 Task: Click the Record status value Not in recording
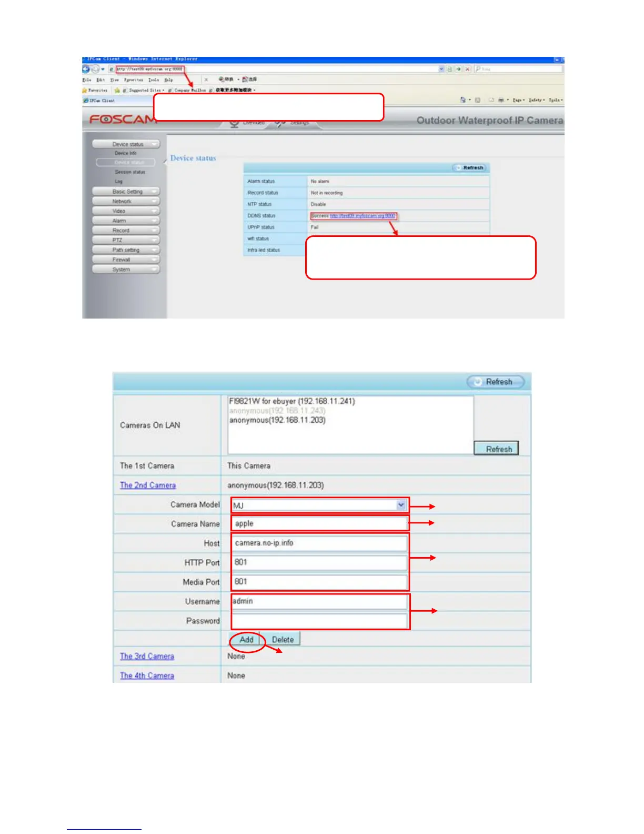coord(327,193)
